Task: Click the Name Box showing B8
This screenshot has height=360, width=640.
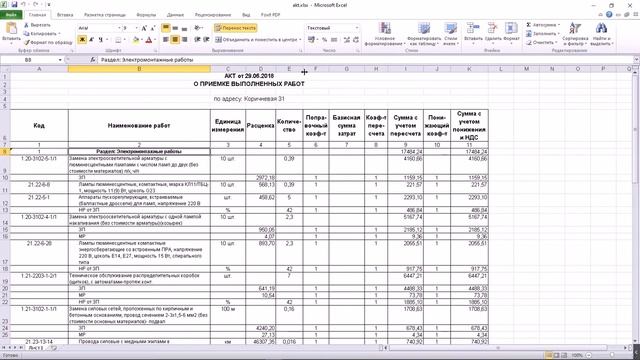Action: tap(29, 60)
